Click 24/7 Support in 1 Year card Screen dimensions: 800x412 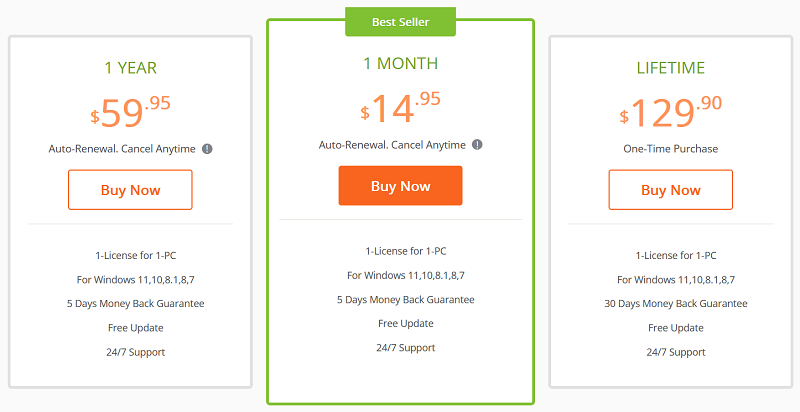(136, 352)
